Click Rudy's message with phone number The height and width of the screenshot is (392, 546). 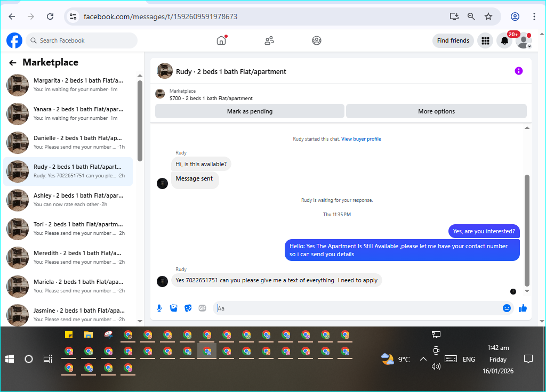point(277,280)
